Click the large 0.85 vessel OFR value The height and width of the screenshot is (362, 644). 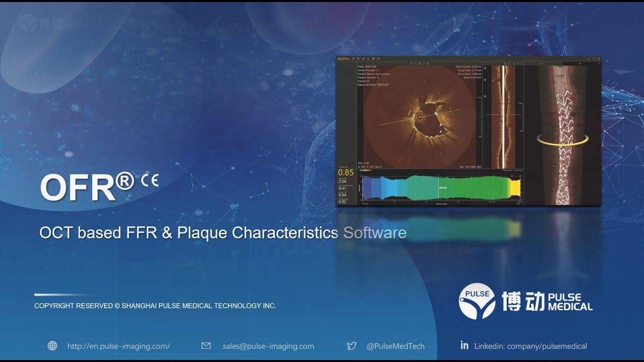coord(346,172)
